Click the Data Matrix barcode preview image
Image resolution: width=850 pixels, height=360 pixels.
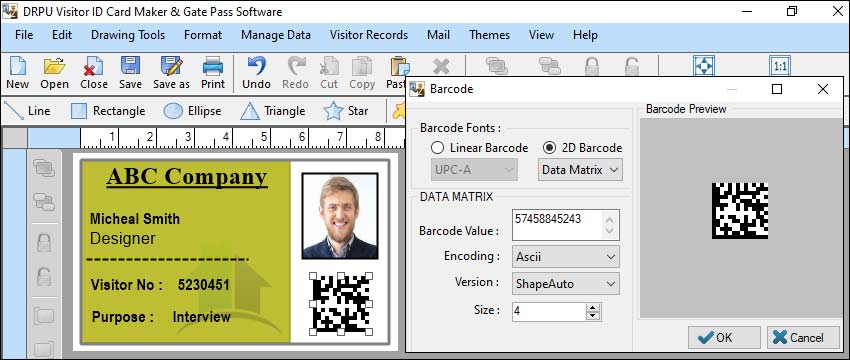coord(740,210)
